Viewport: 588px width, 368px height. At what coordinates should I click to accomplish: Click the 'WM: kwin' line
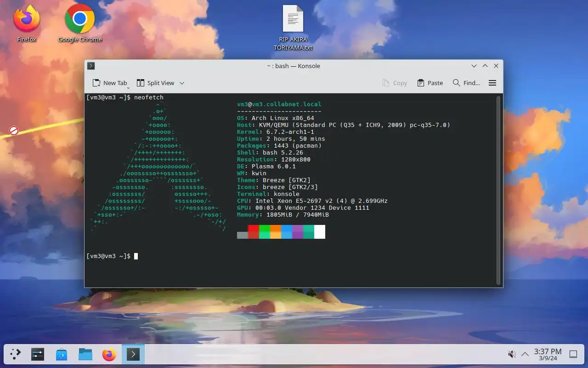click(x=252, y=173)
